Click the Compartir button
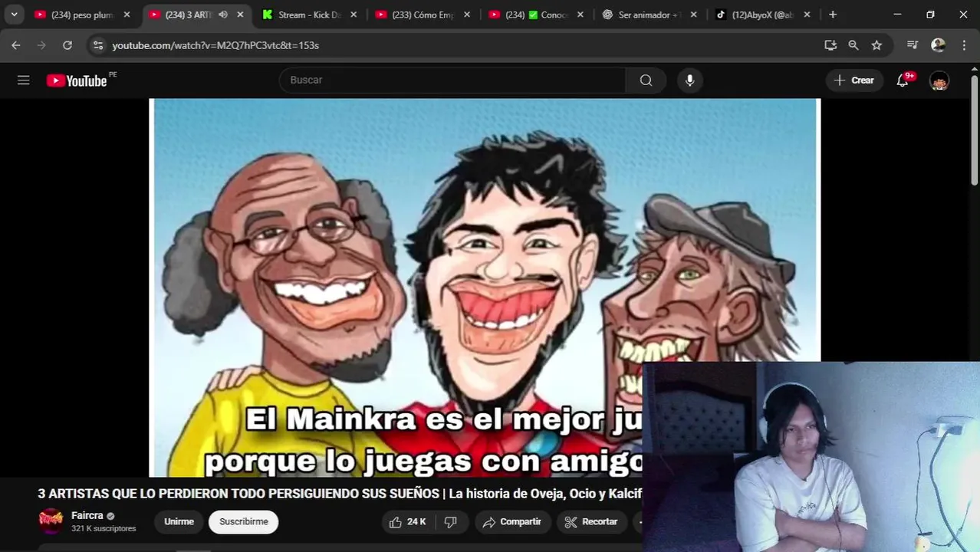This screenshot has height=552, width=980. coord(512,521)
